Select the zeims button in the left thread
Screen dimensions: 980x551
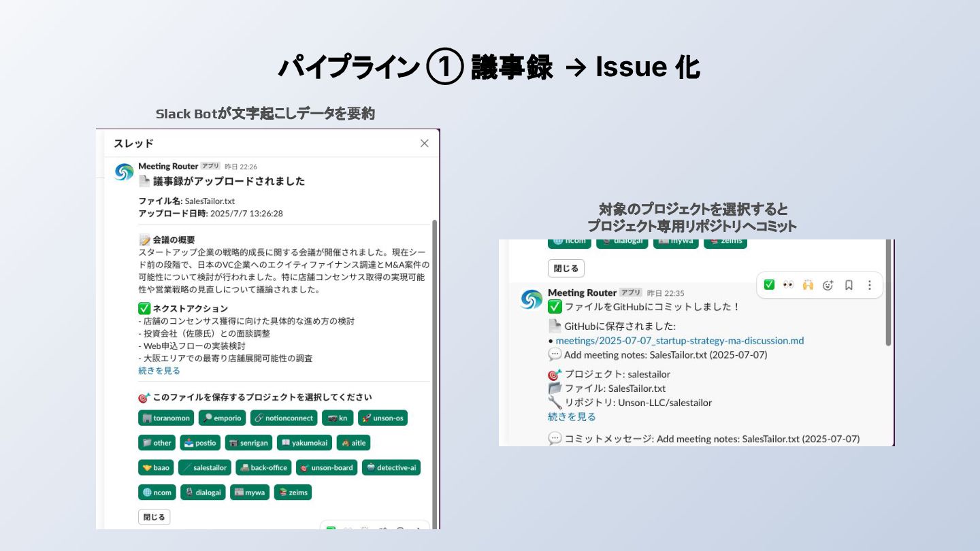tap(293, 492)
